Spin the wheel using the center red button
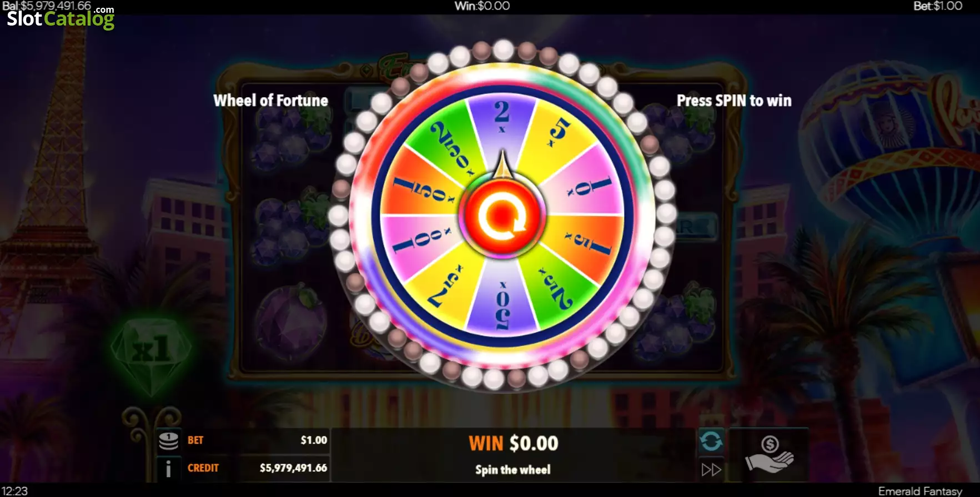The width and height of the screenshot is (980, 497). (502, 217)
